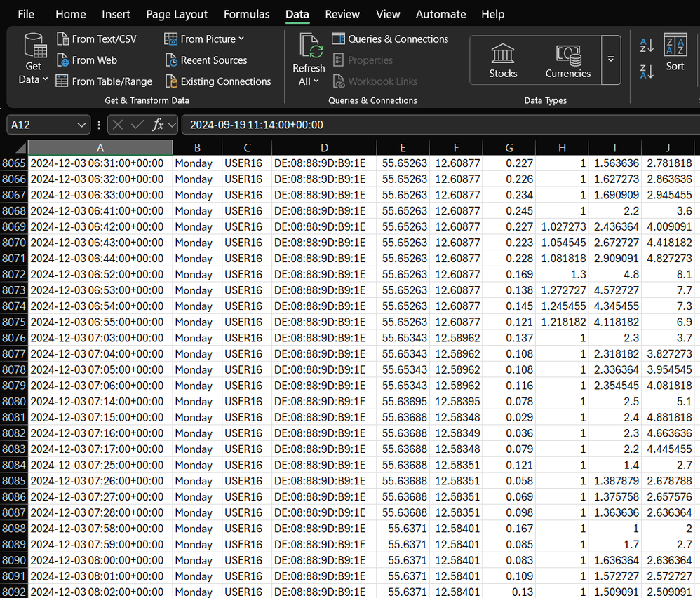Choose the Currencies data type
Screen dimensions: 700x598
click(567, 60)
